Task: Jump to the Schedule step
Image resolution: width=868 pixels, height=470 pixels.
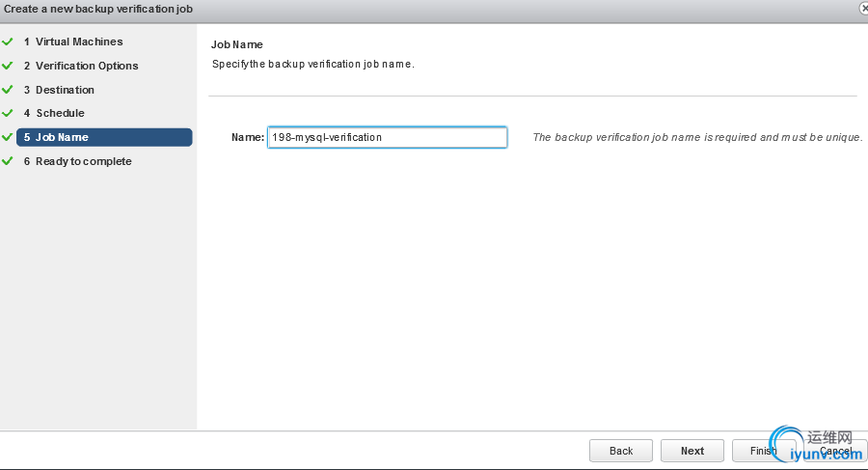Action: (x=54, y=113)
